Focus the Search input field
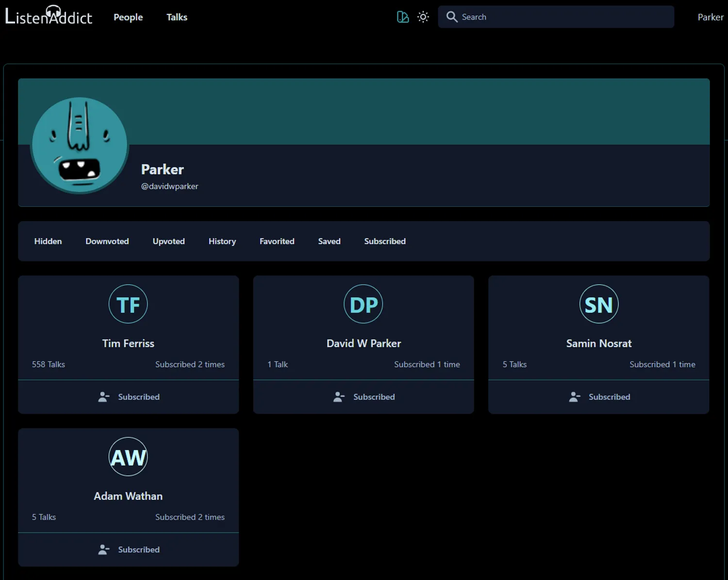This screenshot has width=728, height=580. 563,17
